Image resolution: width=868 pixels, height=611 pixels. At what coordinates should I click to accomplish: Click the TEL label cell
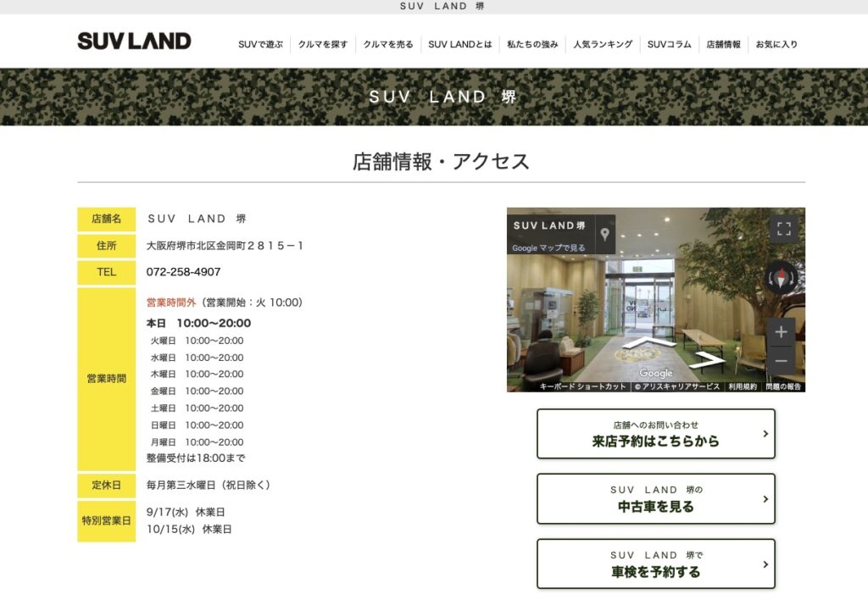pos(106,272)
